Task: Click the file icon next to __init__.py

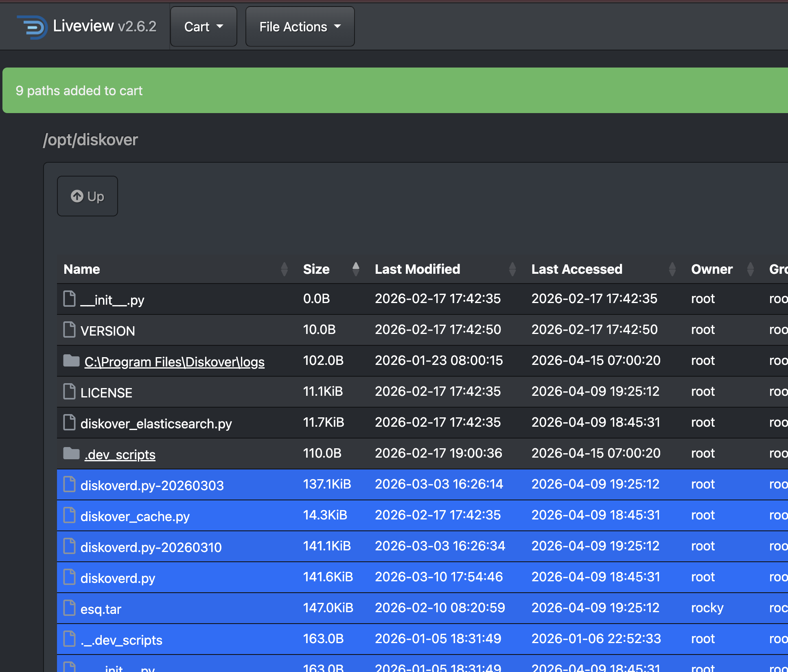Action: coord(70,299)
